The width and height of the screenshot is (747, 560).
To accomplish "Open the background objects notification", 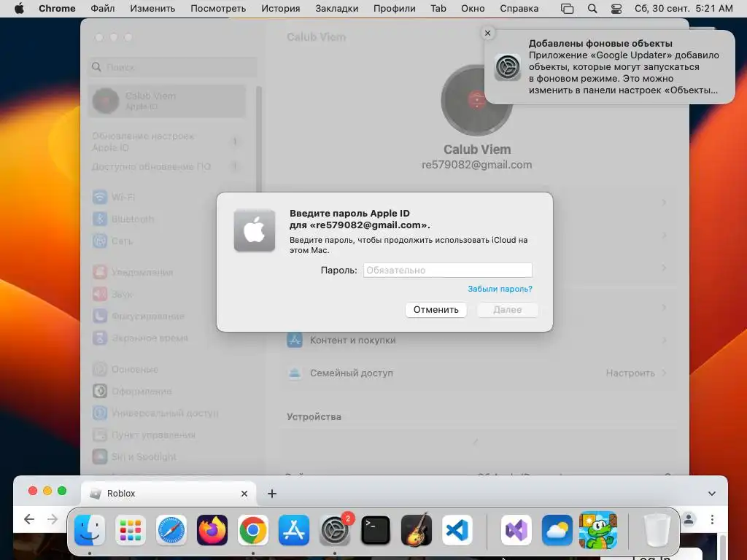I will 610,66.
